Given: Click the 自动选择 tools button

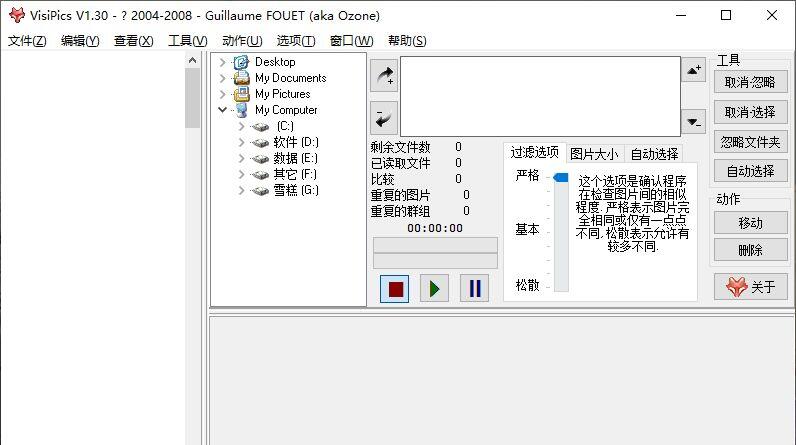Looking at the screenshot, I should click(x=750, y=172).
